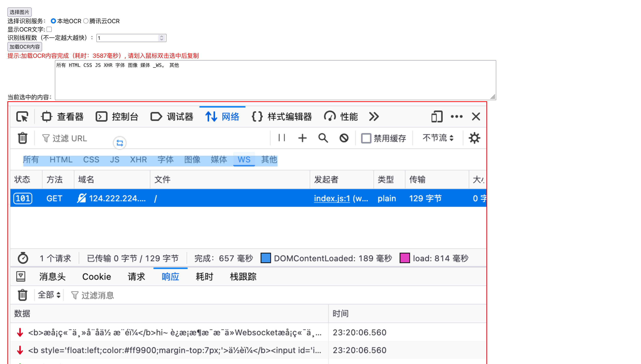Select the 腾讯云OCR radio button

[x=86, y=21]
